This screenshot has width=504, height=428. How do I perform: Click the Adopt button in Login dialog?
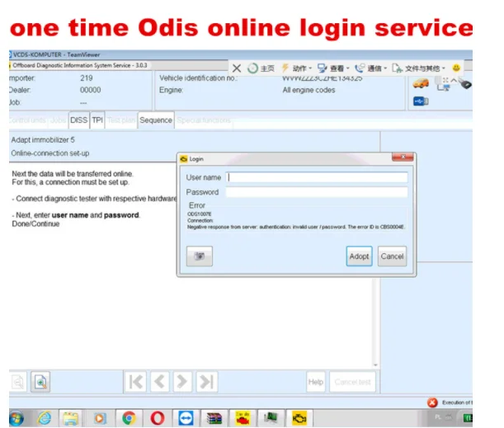click(359, 256)
